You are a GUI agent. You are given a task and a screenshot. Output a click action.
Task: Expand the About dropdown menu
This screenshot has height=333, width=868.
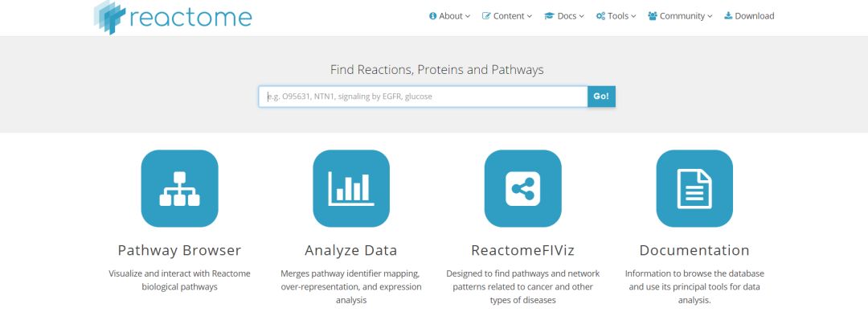[x=449, y=16]
